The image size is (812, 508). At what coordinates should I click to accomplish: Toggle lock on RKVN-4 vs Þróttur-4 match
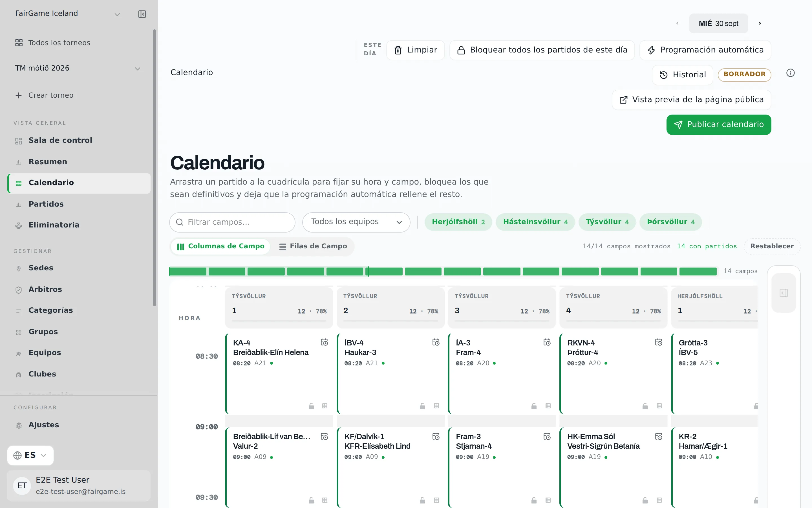[x=645, y=406]
